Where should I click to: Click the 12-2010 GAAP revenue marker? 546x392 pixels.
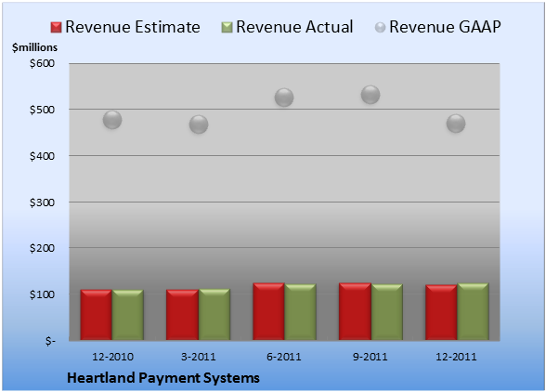tap(112, 120)
